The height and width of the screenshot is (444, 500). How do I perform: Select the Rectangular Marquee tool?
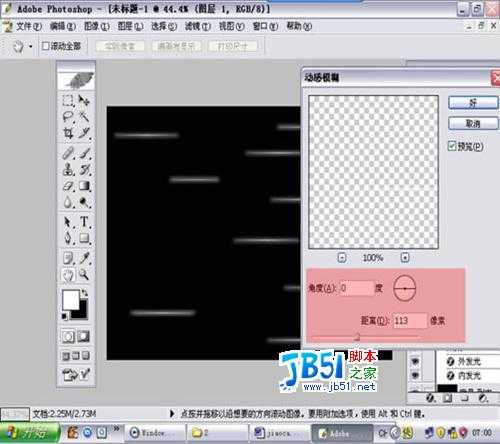[x=68, y=100]
